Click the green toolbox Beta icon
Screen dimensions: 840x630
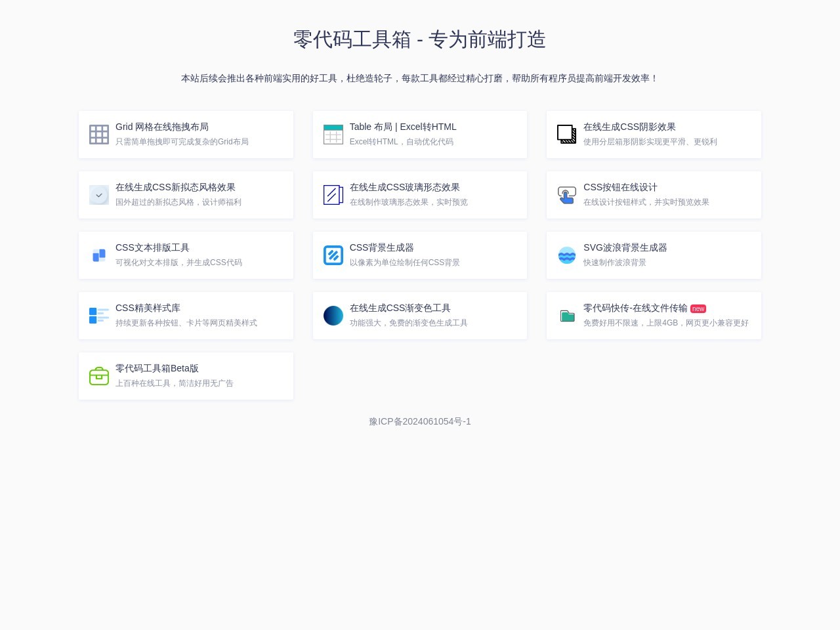point(99,376)
